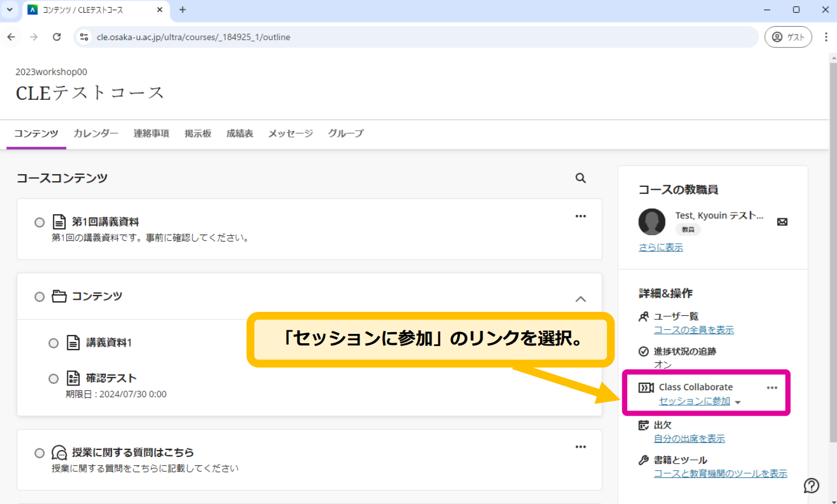
Task: Expand the セッションに参加 dropdown arrow
Action: tap(738, 402)
